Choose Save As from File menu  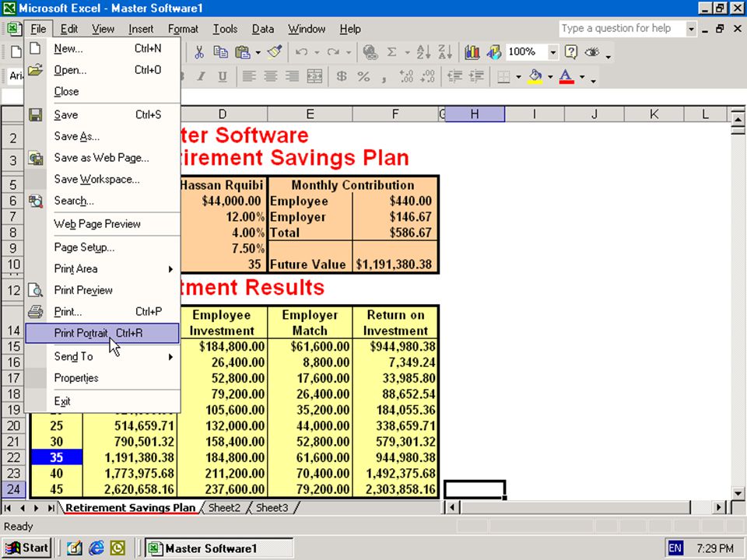pos(102,136)
